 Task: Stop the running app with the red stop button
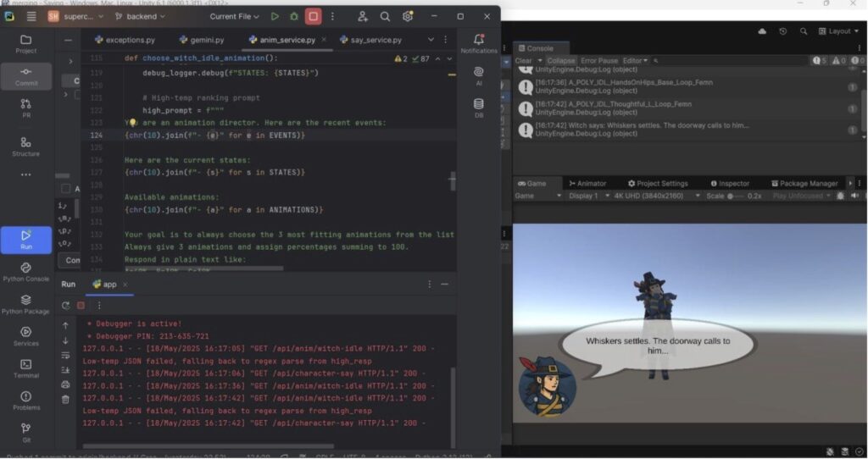click(x=314, y=16)
